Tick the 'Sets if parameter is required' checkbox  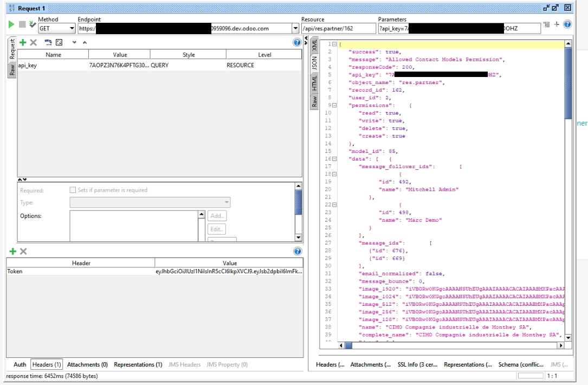point(73,190)
